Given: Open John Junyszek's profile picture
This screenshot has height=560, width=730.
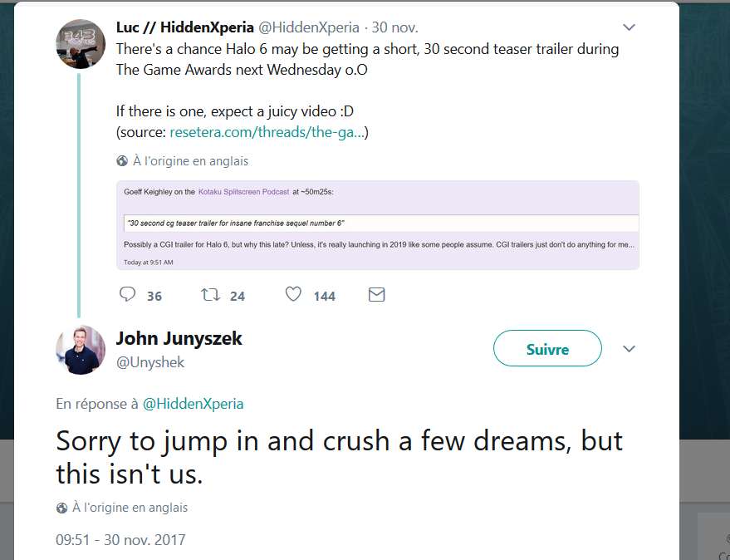Looking at the screenshot, I should [x=80, y=350].
